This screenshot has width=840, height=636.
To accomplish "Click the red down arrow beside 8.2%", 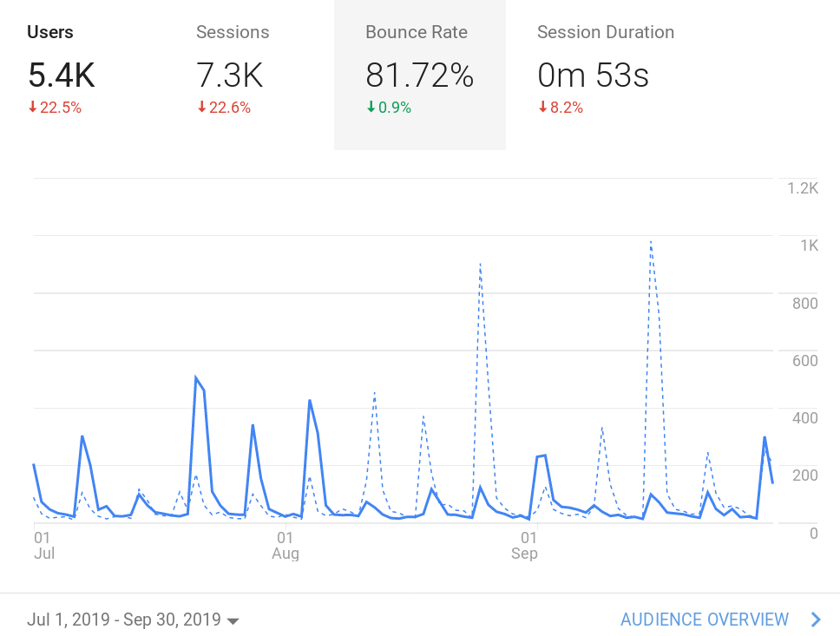I will point(542,107).
